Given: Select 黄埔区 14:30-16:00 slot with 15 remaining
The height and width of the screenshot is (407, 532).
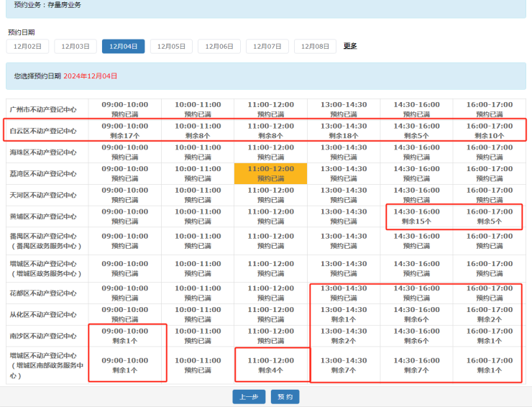Looking at the screenshot, I should pyautogui.click(x=417, y=216).
